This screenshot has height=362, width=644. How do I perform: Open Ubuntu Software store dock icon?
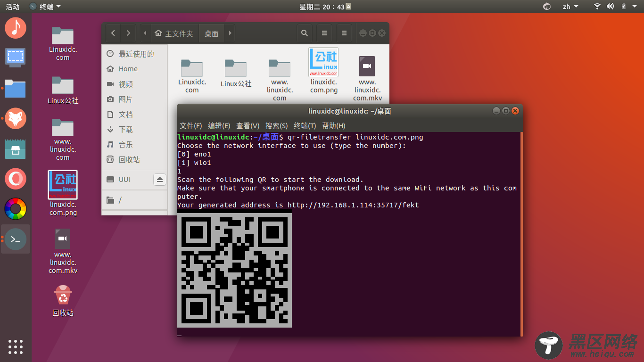tap(16, 148)
